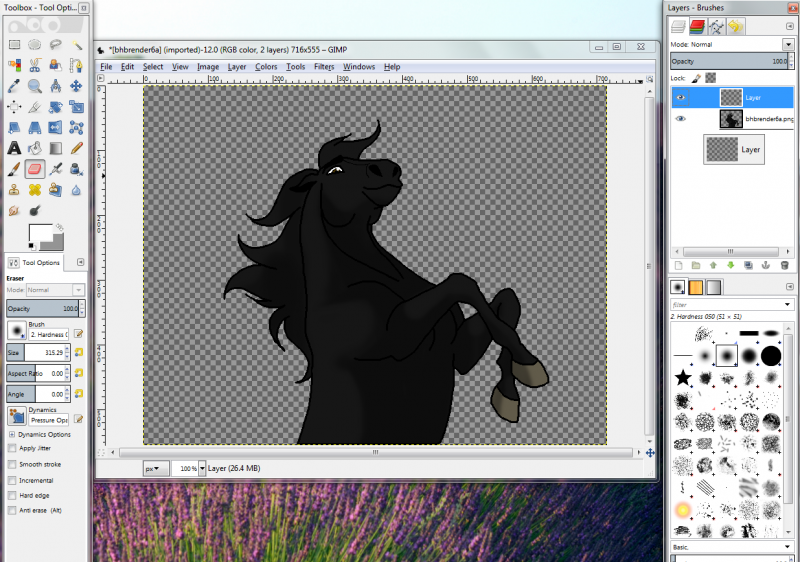Adjust the eraser Size slider
The width and height of the screenshot is (800, 562).
coord(35,352)
